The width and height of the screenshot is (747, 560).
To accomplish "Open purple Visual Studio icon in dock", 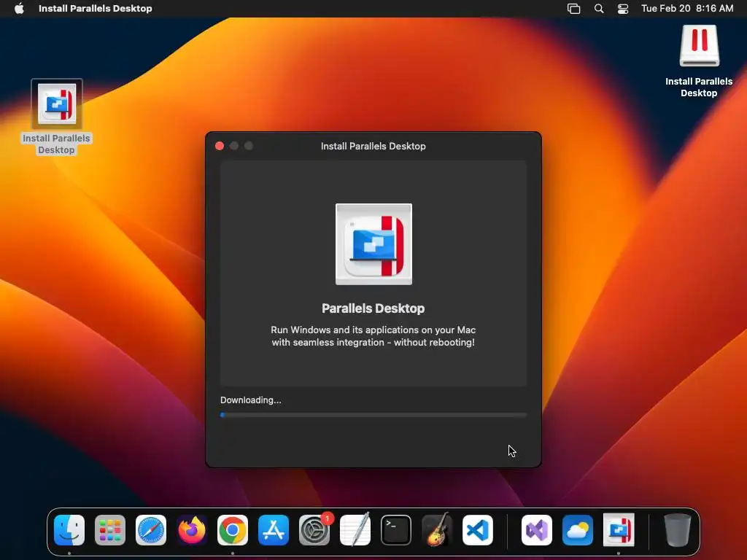I will coord(537,530).
